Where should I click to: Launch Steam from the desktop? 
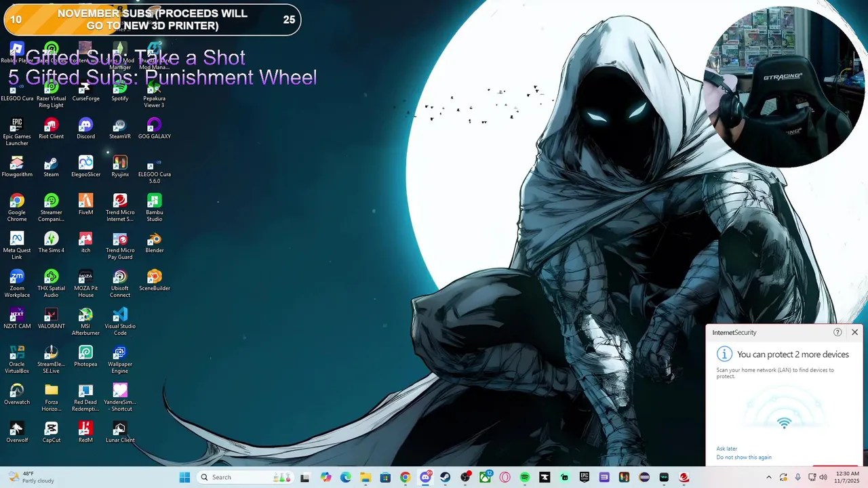tap(51, 167)
